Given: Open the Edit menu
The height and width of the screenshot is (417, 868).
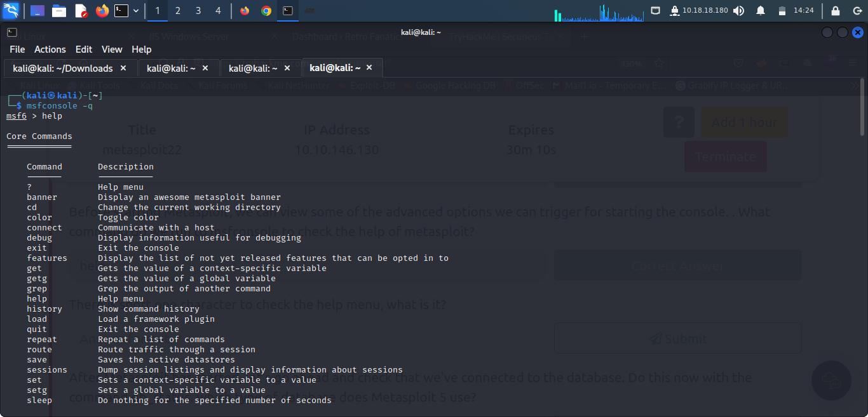Looking at the screenshot, I should tap(84, 50).
